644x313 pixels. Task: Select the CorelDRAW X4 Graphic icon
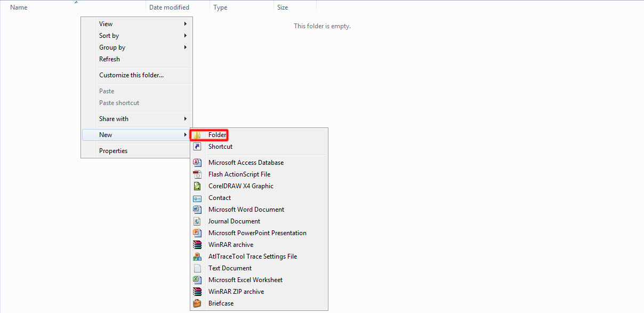pos(197,186)
